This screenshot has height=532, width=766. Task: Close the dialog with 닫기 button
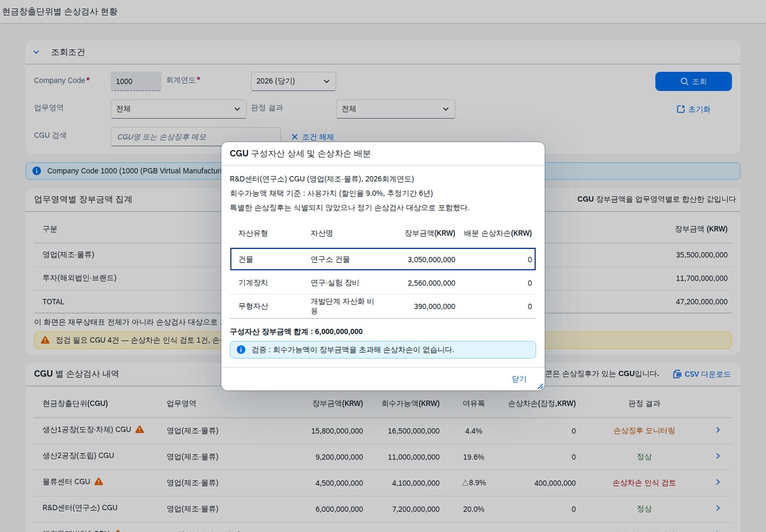tap(519, 379)
